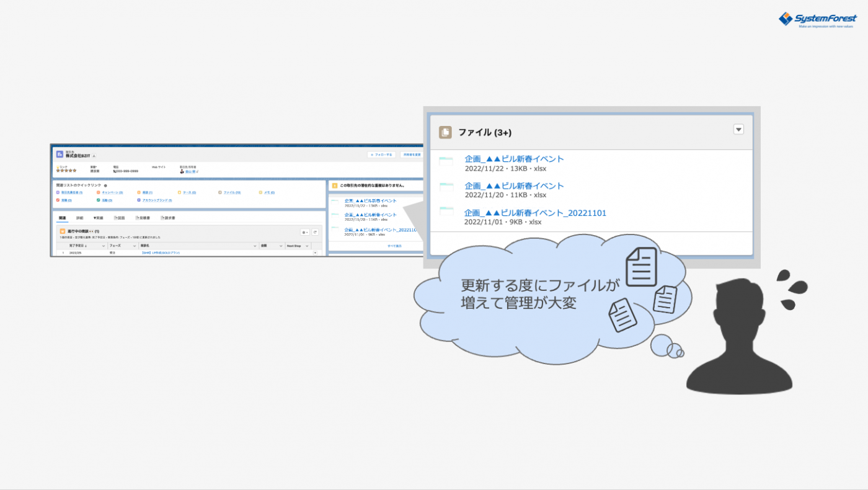Open 企画_▲▲ビル新春イベント_20221101 in the enlarged callout
The height and width of the screenshot is (490, 868).
[536, 213]
